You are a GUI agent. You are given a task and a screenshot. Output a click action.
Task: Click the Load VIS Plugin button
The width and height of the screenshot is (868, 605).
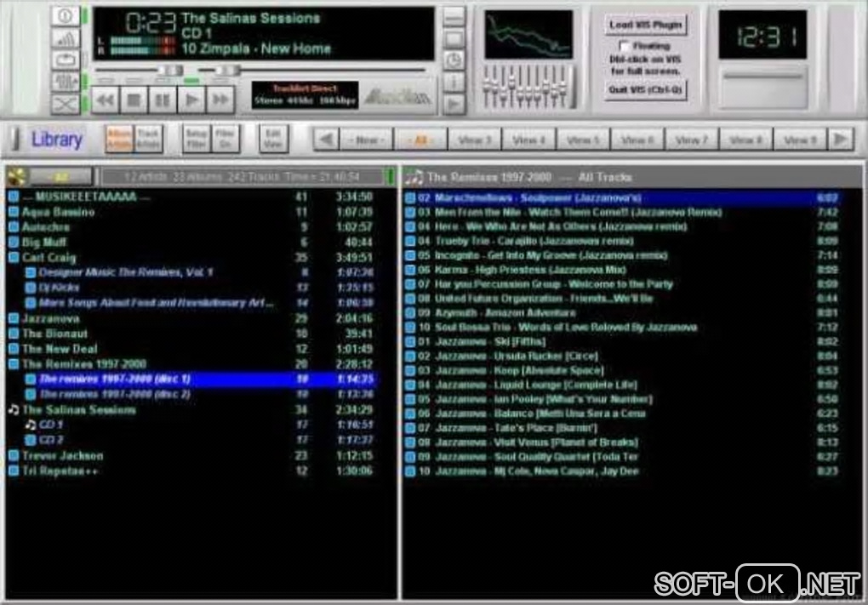645,25
